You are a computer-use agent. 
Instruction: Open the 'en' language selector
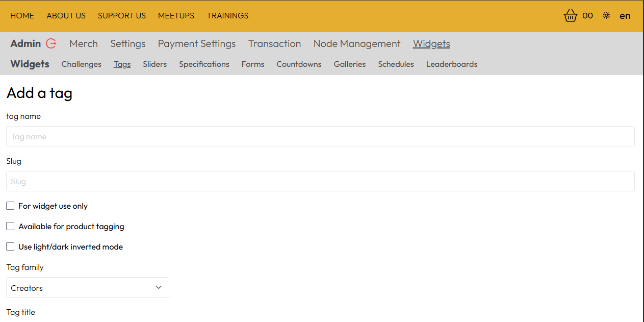coord(625,16)
